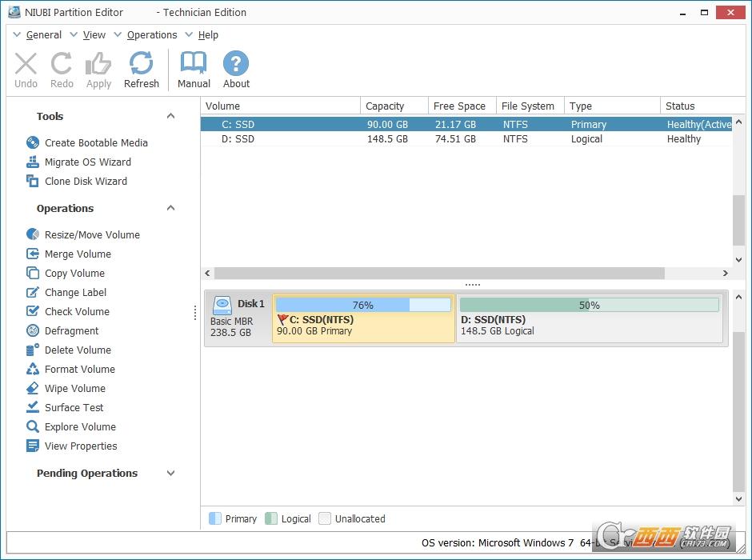Click the Disk 1 drive icon
The image size is (752, 560).
click(x=222, y=305)
